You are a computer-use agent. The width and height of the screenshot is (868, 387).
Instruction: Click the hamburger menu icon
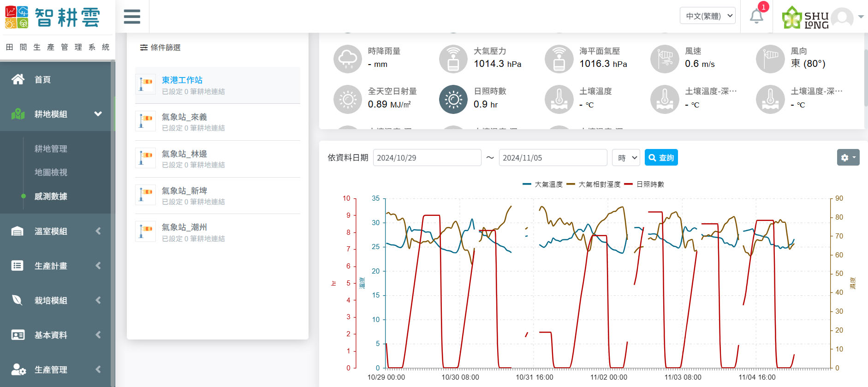tap(132, 17)
